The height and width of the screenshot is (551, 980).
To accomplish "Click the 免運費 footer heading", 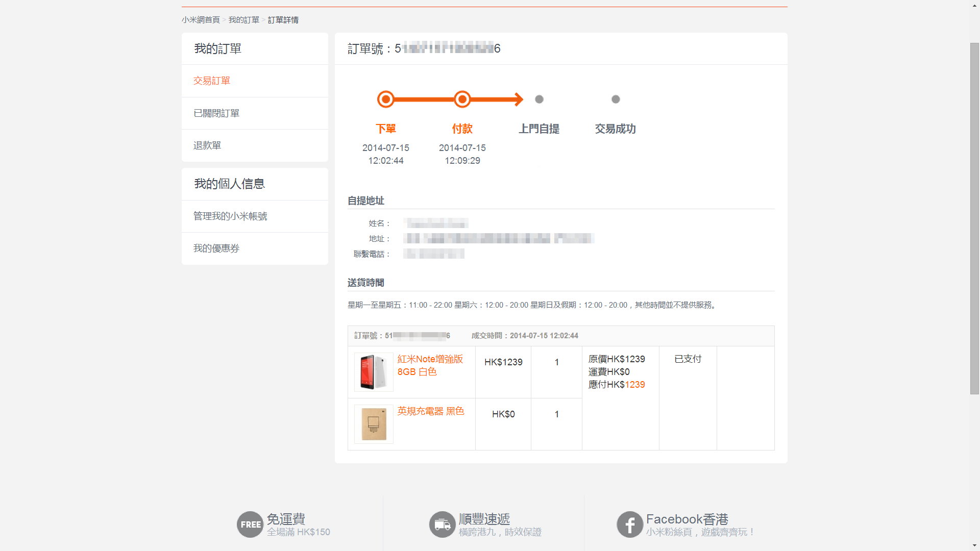I will [286, 519].
